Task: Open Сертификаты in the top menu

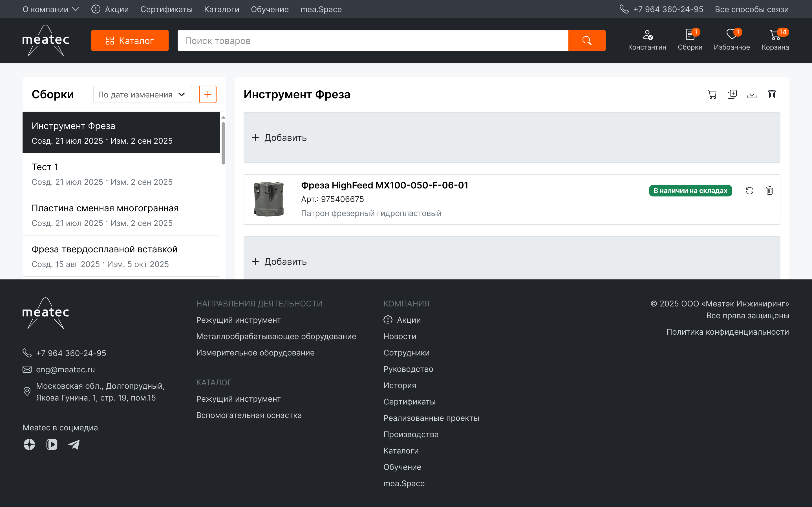Action: point(166,9)
